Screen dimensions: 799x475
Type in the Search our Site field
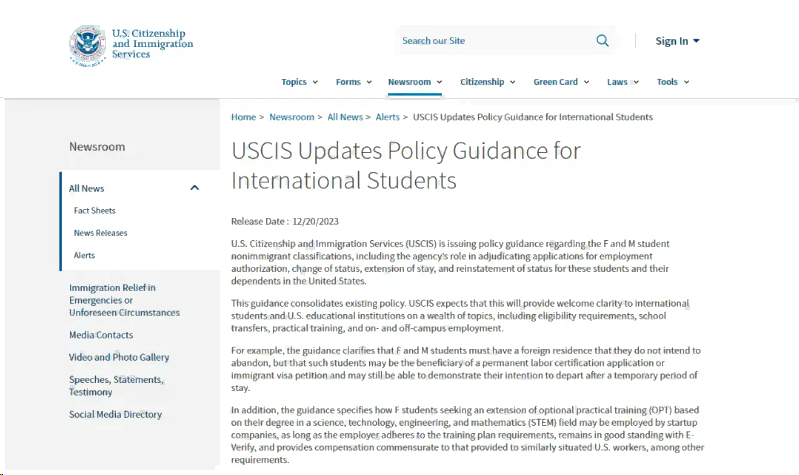(x=490, y=41)
